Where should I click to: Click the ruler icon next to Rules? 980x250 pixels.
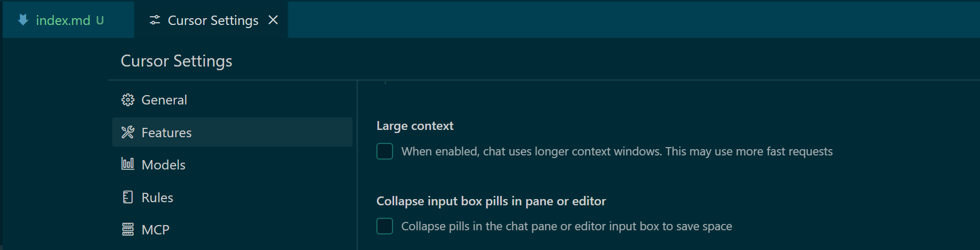click(x=128, y=197)
